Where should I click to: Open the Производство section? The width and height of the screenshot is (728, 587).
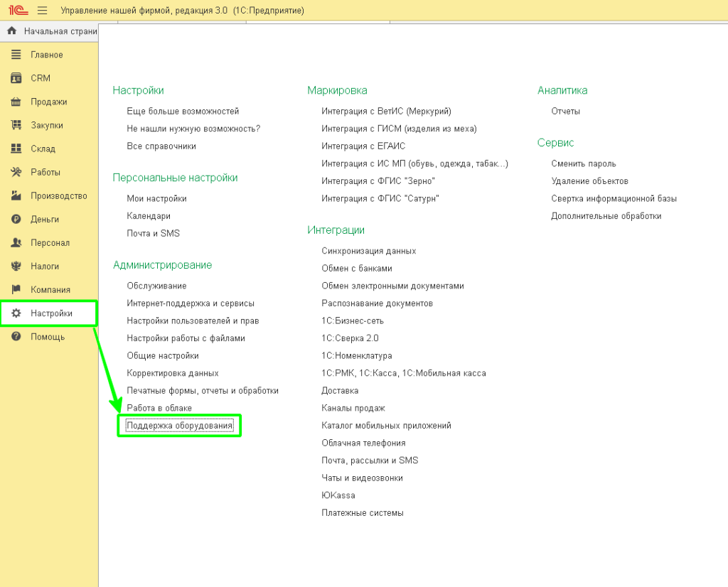click(x=58, y=195)
